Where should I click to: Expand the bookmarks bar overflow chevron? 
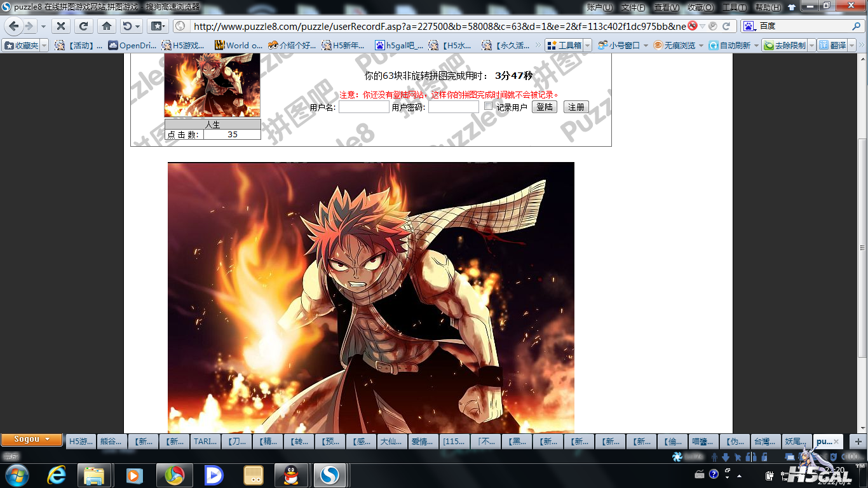538,45
